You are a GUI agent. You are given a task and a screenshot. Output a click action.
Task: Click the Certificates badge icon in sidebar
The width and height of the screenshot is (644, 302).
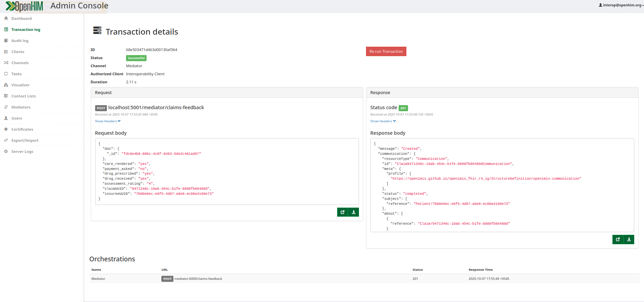click(x=6, y=129)
